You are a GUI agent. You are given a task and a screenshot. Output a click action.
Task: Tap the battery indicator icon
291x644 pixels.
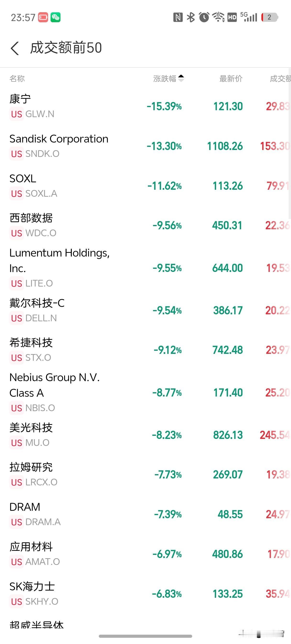click(x=269, y=17)
